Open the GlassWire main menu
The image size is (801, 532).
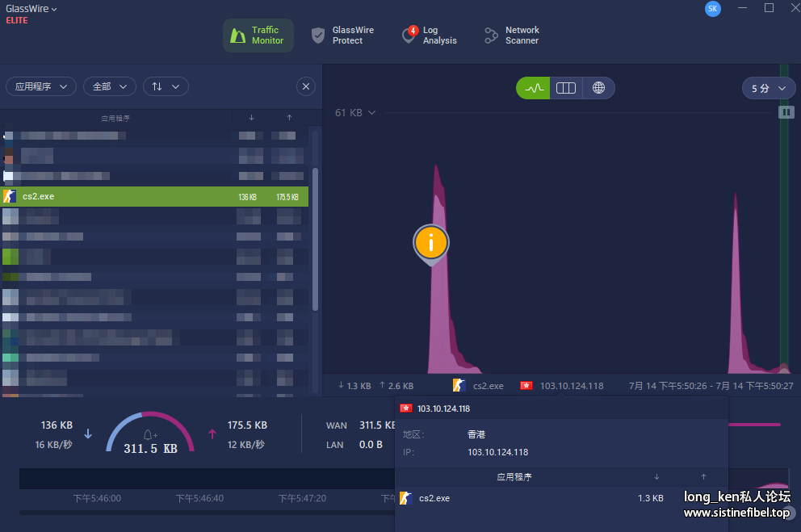pos(33,9)
